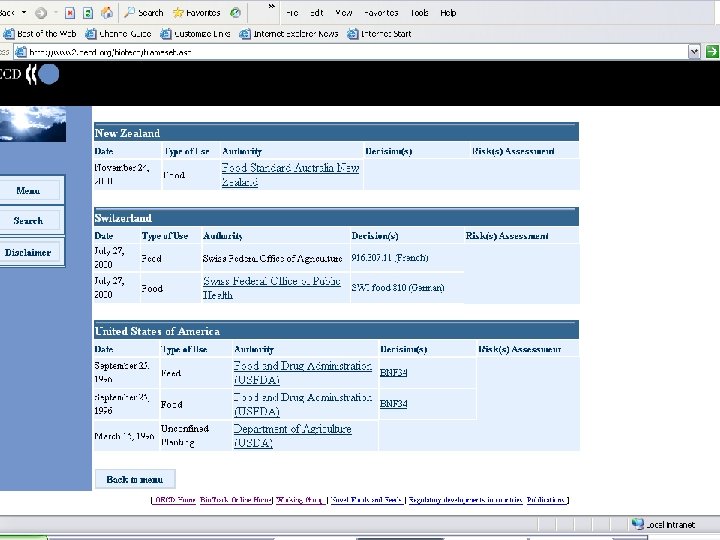Open the Back button history dropdown
The height and width of the screenshot is (540, 720).
click(24, 13)
